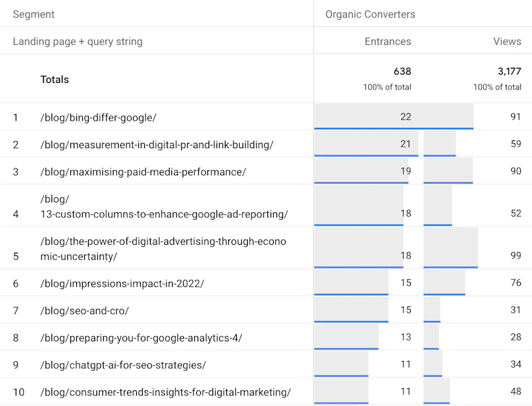Click the Segment header label
Viewport: 532px width, 406px height.
coord(34,14)
